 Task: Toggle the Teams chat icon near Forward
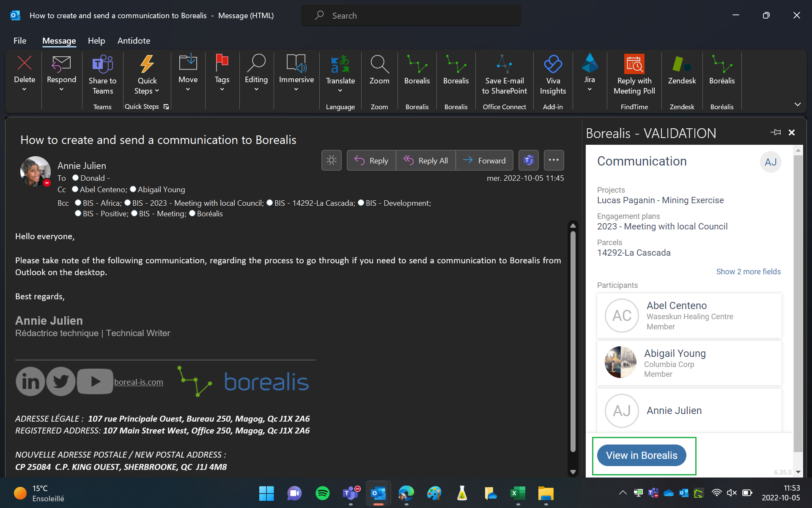[528, 160]
